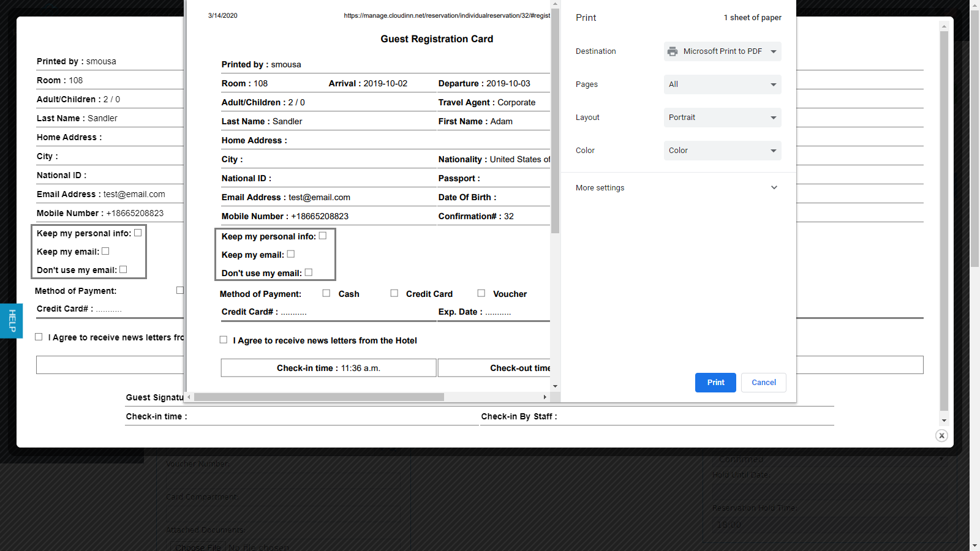Screen dimensions: 980x551
Task: Click the blue Print button
Action: coord(715,383)
